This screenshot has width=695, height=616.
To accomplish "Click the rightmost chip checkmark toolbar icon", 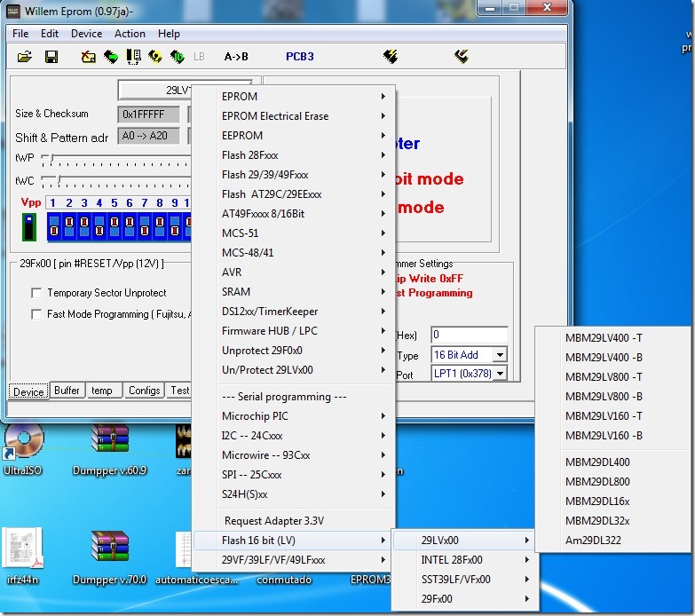I will point(462,57).
